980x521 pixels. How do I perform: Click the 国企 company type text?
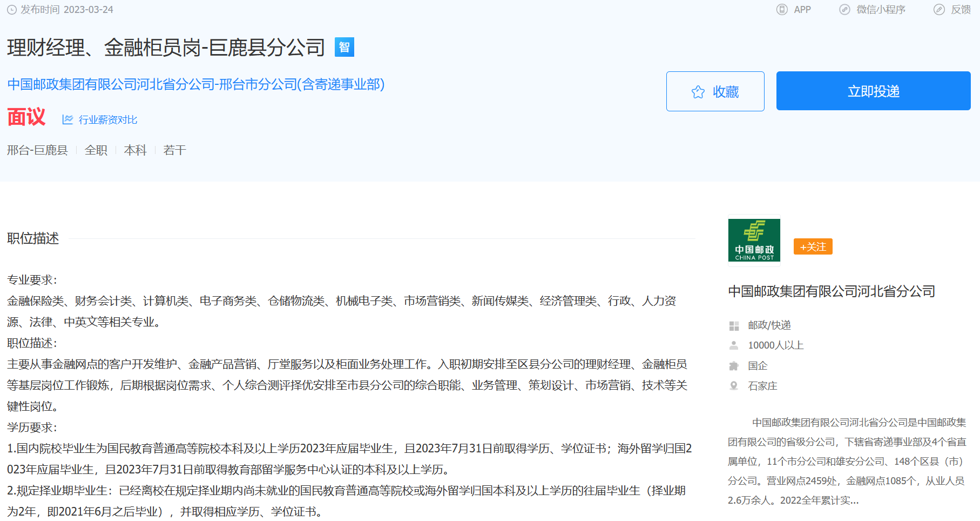point(758,366)
